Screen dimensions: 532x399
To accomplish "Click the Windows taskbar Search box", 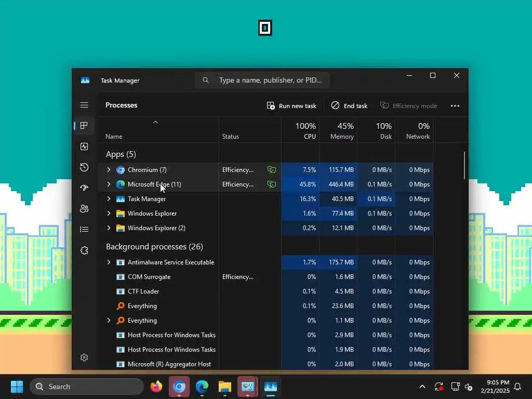I will pyautogui.click(x=87, y=387).
